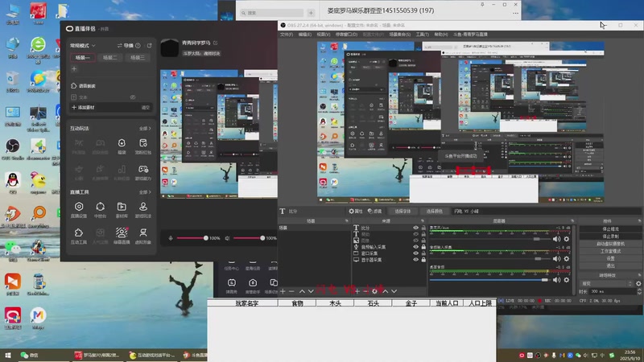This screenshot has width=644, height=362.
Task: Open the 视图(V) menu in OBS
Action: click(324, 35)
